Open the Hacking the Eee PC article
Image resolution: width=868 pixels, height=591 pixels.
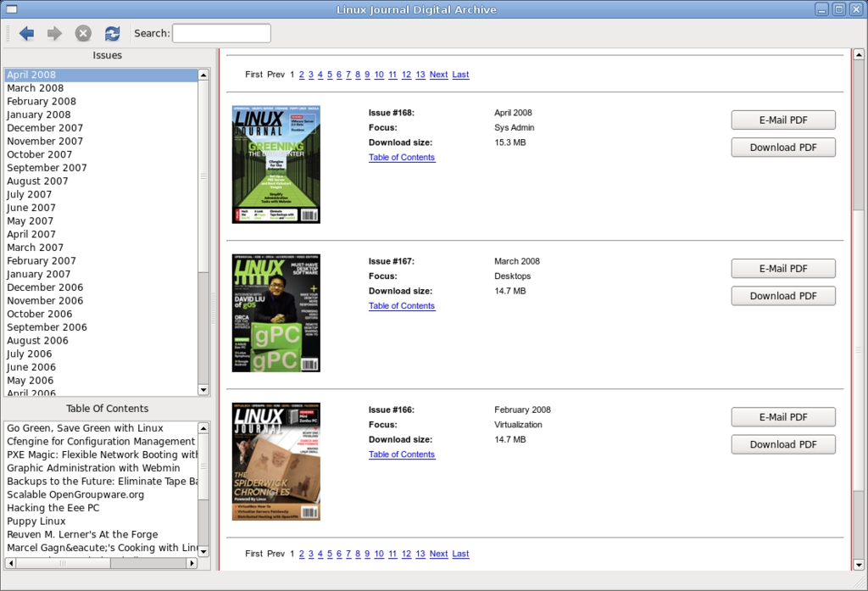[x=53, y=508]
